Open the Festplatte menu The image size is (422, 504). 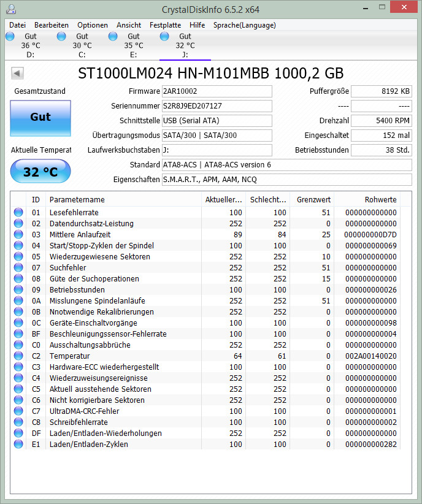pos(166,25)
